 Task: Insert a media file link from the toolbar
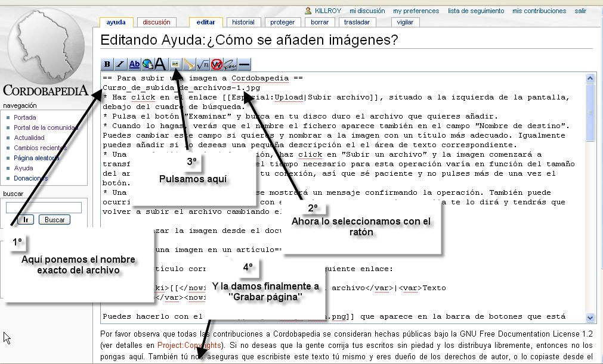(189, 64)
